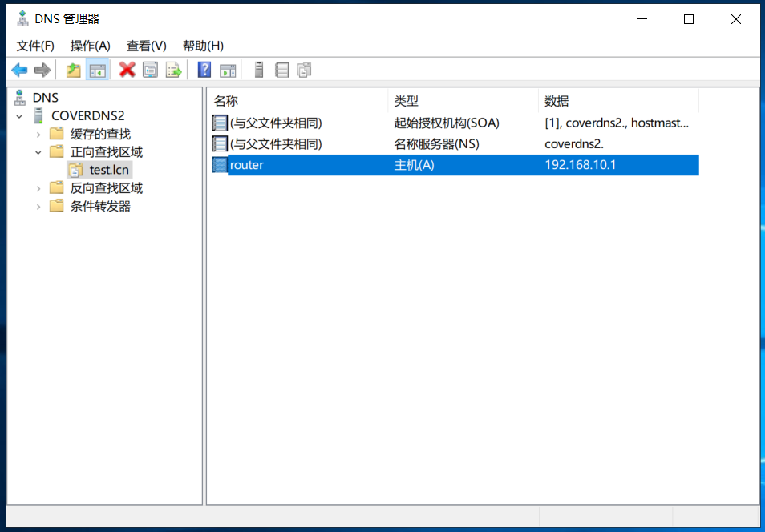This screenshot has height=532, width=765.
Task: Click the New Server tower icon in toolbar
Action: click(x=258, y=71)
